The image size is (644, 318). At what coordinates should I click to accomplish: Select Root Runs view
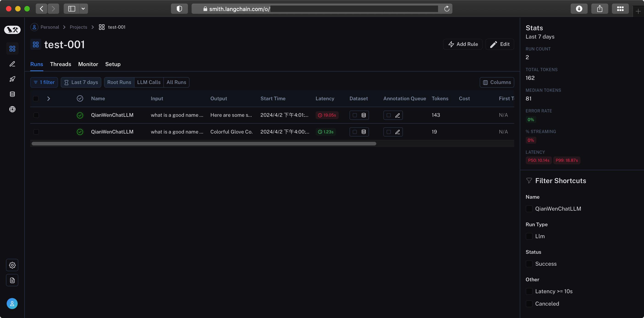click(119, 82)
